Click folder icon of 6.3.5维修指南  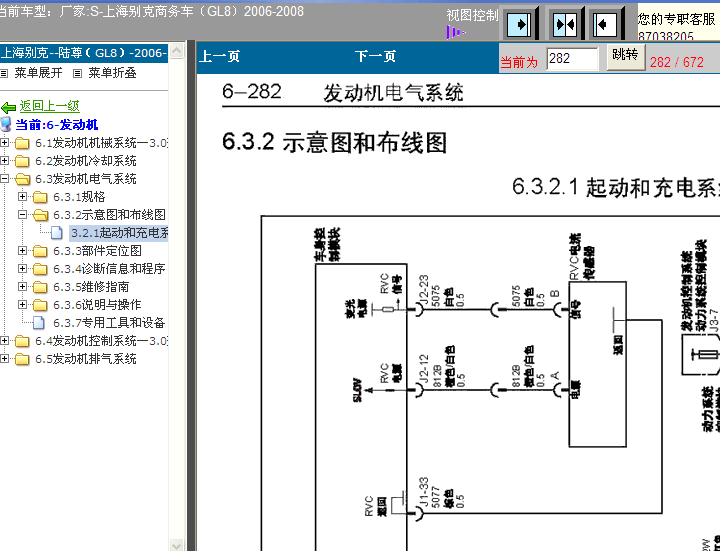click(x=40, y=287)
